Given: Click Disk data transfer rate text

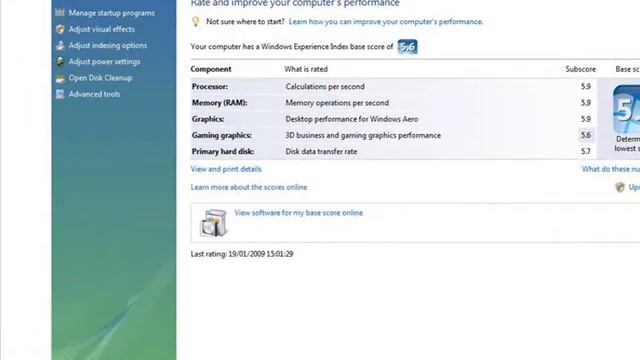Looking at the screenshot, I should [x=321, y=151].
